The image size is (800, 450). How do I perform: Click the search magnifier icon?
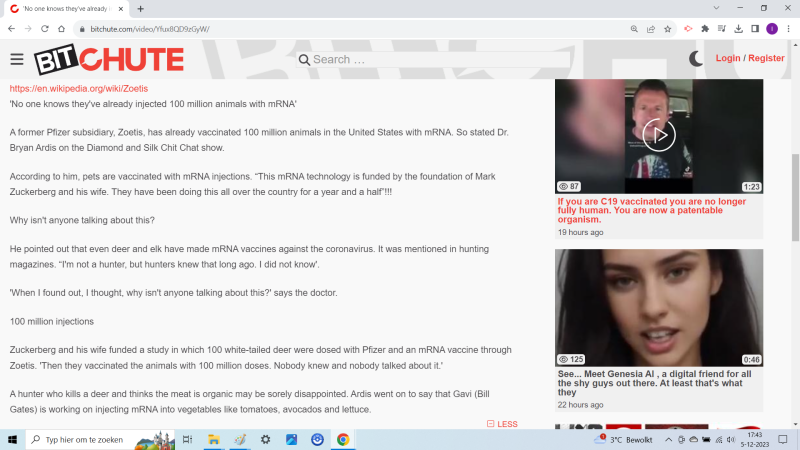304,60
